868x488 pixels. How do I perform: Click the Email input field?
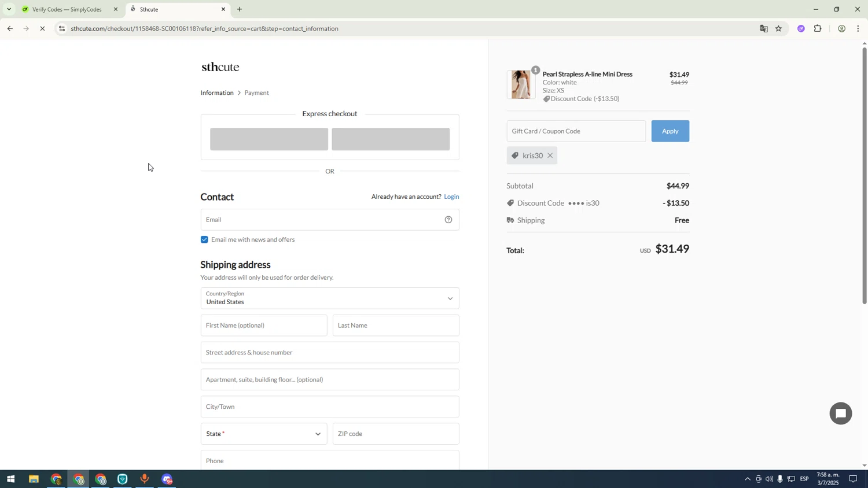point(330,220)
